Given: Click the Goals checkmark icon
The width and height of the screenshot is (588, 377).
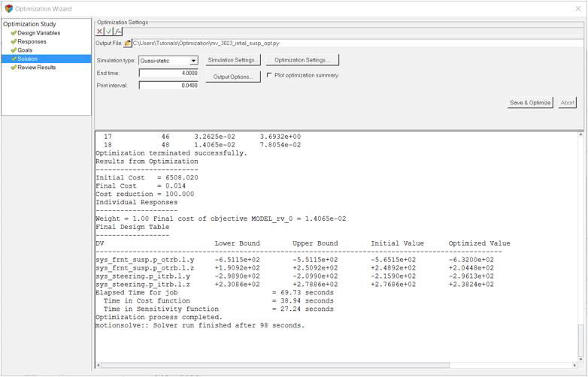Looking at the screenshot, I should pos(14,50).
